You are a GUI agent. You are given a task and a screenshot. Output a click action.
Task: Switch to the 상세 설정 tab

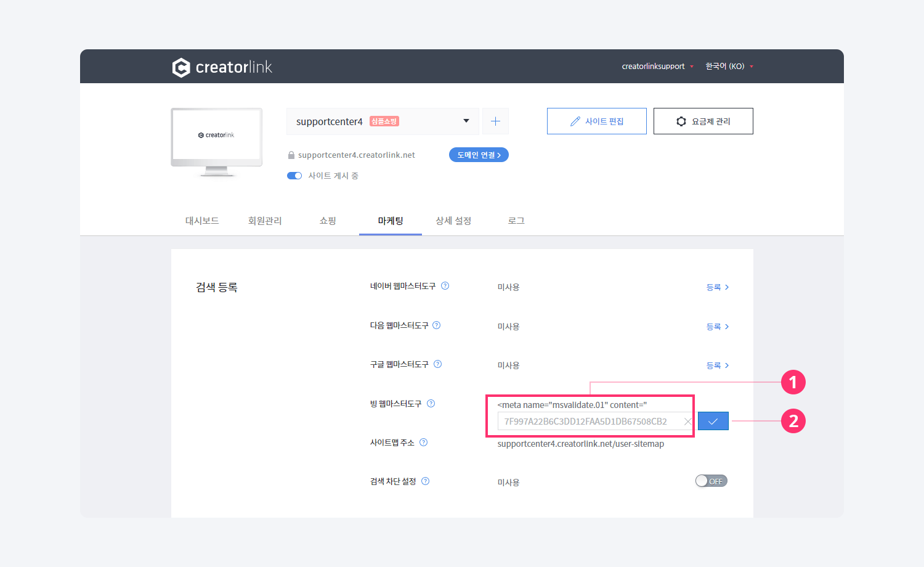tap(453, 221)
